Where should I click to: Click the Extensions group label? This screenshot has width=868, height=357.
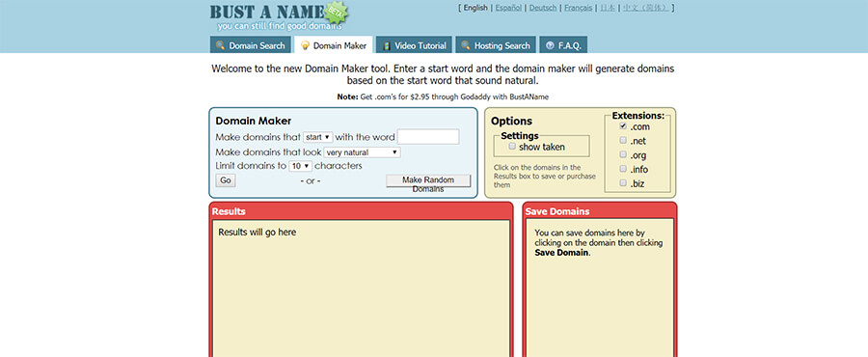tap(637, 116)
